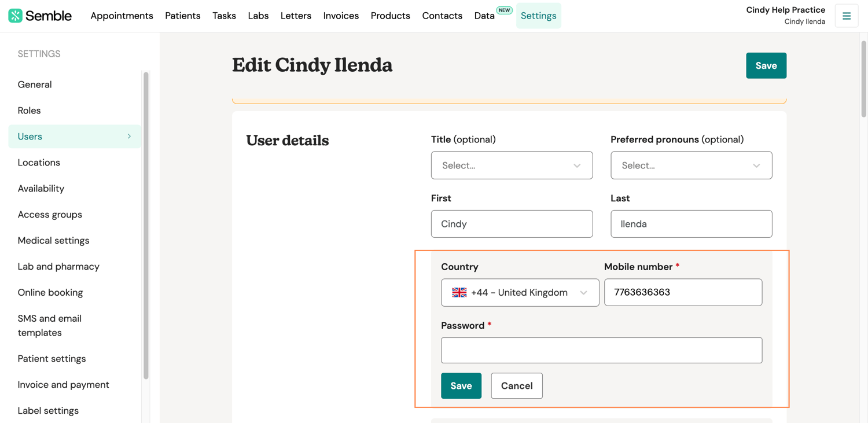
Task: Click the settings sidebar scrollbar
Action: [x=146, y=226]
